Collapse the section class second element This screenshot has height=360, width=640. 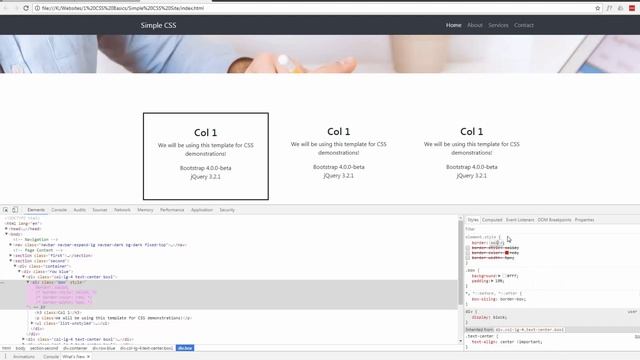pyautogui.click(x=11, y=261)
